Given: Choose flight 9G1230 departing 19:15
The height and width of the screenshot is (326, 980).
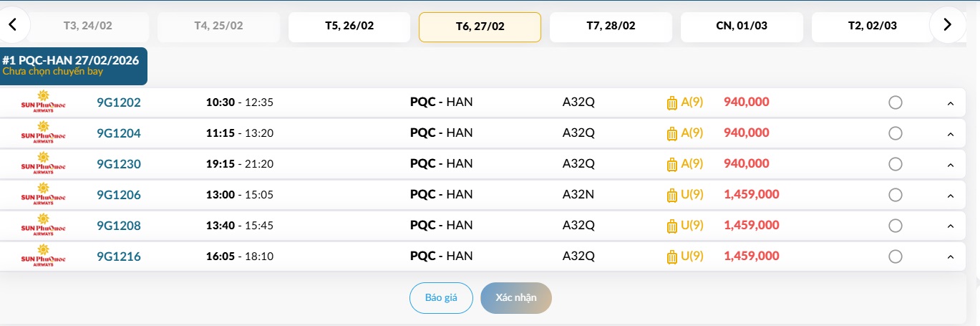Looking at the screenshot, I should point(895,164).
